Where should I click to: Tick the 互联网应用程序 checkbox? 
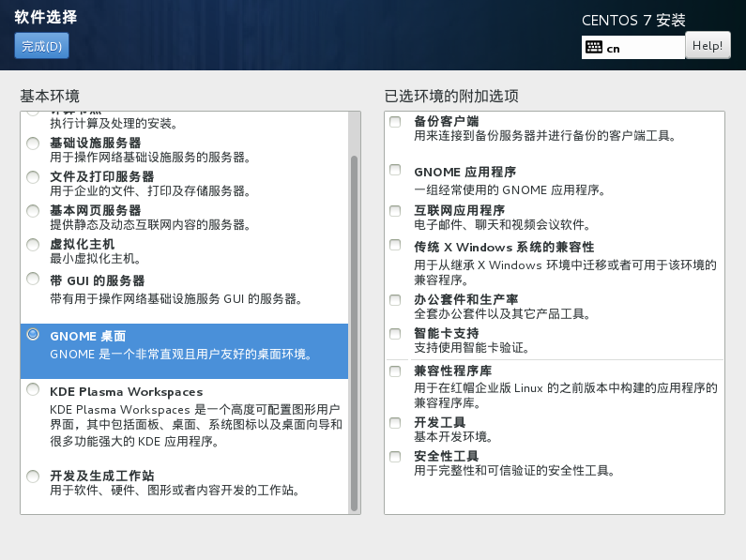pyautogui.click(x=395, y=211)
